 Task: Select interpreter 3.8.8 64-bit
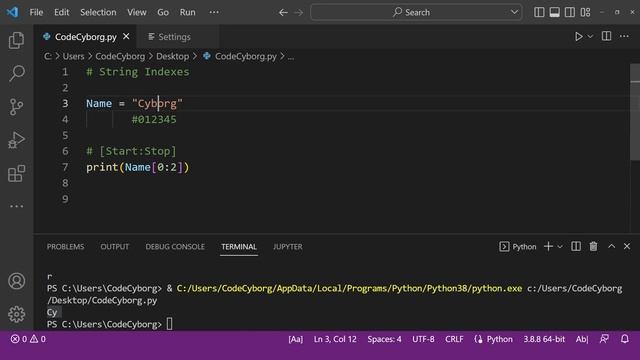click(544, 339)
